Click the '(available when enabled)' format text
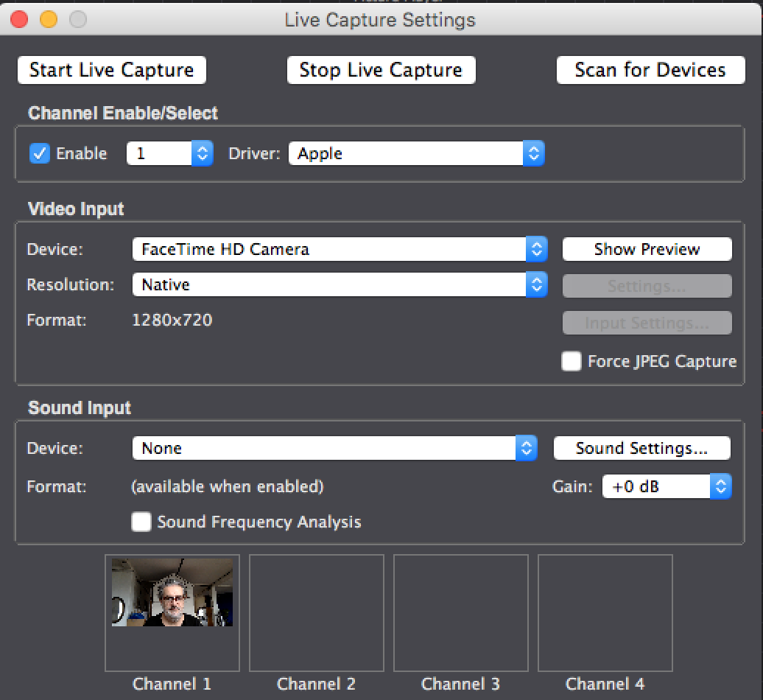Screen dimensions: 763x700 [228, 486]
